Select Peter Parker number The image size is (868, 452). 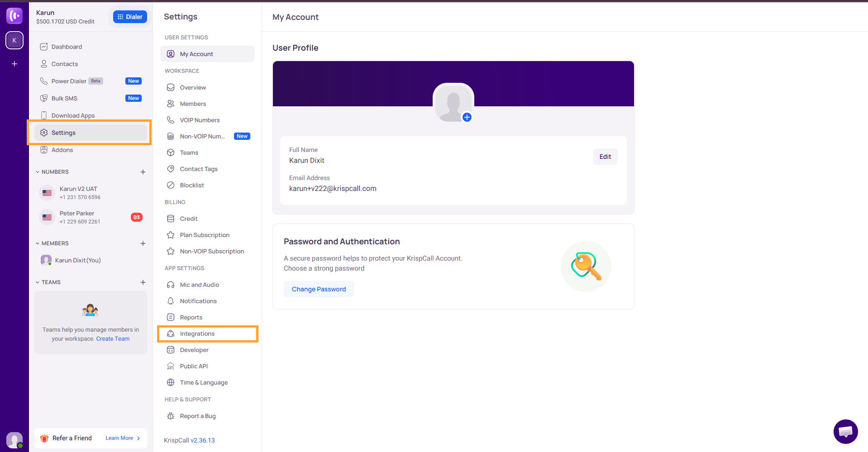tap(91, 217)
